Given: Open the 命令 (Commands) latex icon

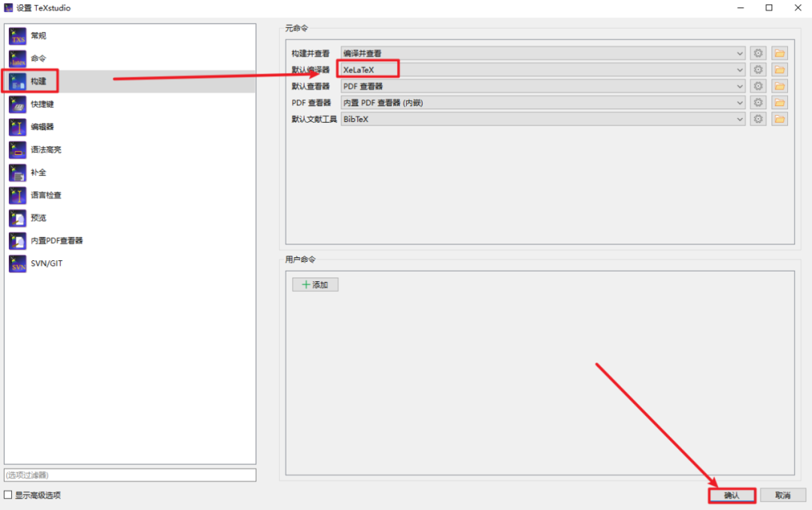Looking at the screenshot, I should [17, 59].
